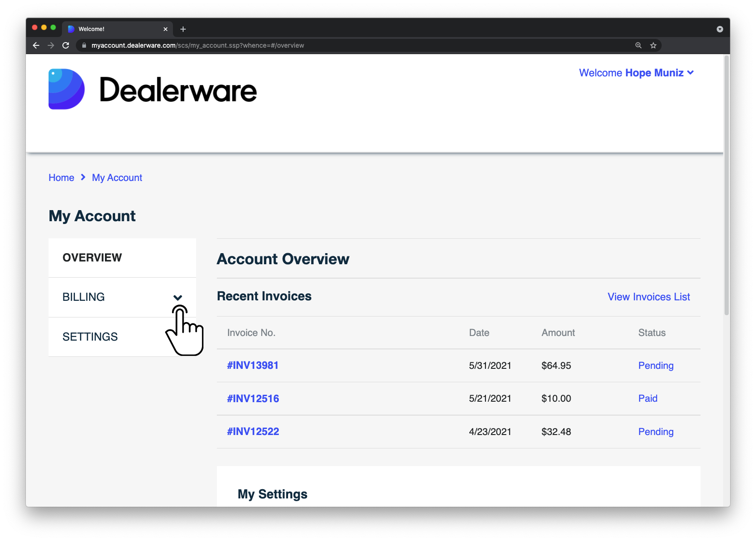756x541 pixels.
Task: Open invoice #INV12522
Action: coord(253,432)
